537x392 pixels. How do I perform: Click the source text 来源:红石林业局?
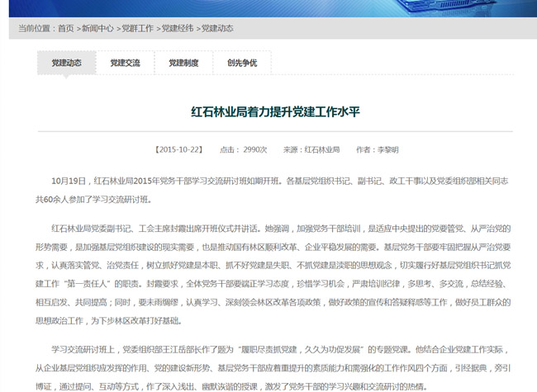tap(311, 150)
